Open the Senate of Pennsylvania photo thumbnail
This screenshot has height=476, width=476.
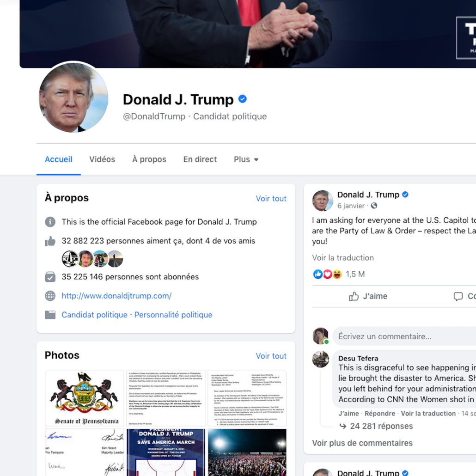tap(85, 398)
